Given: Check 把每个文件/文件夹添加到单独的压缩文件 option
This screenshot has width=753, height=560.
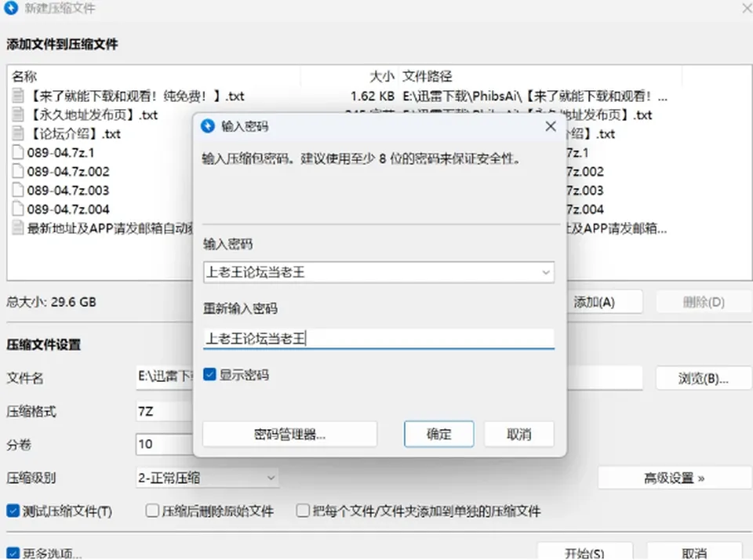Looking at the screenshot, I should 303,511.
